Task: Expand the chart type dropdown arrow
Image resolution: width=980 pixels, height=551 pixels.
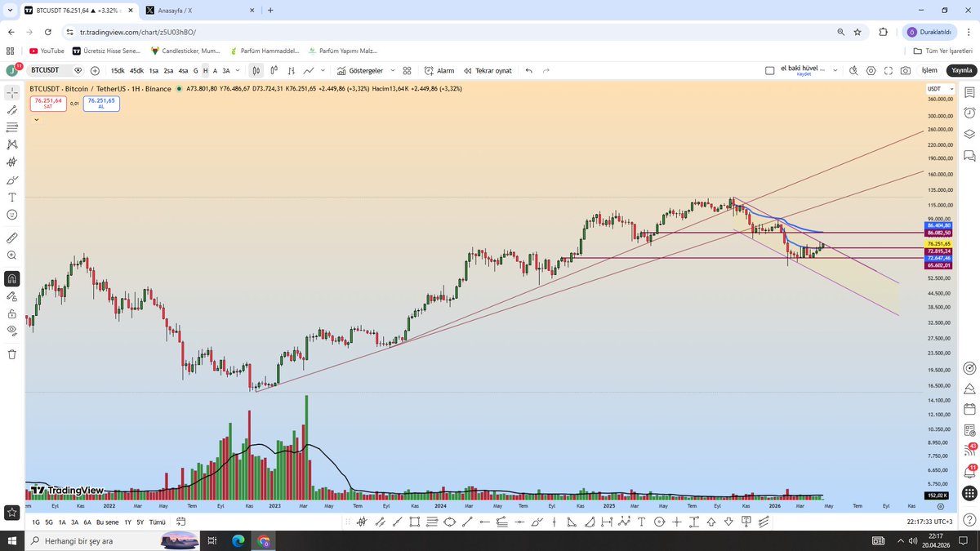Action: [x=323, y=71]
